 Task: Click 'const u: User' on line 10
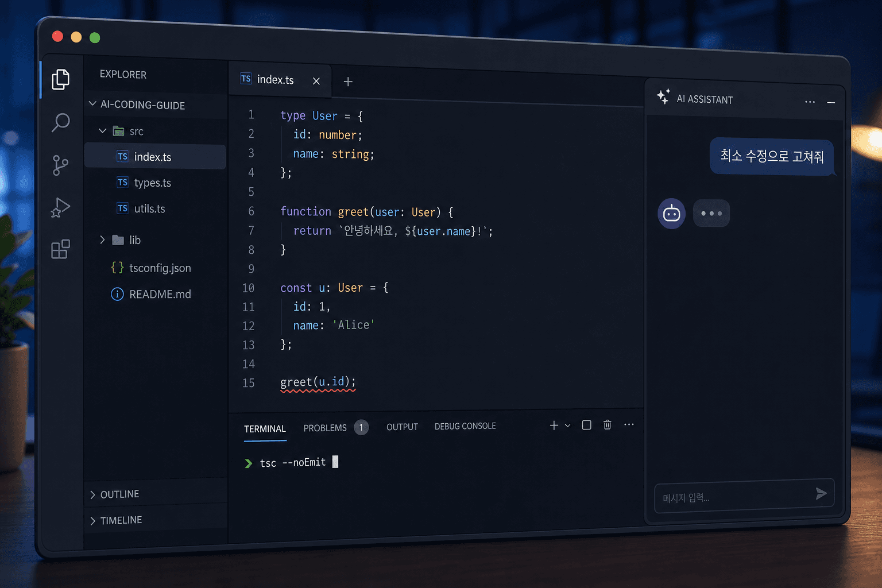[322, 288]
